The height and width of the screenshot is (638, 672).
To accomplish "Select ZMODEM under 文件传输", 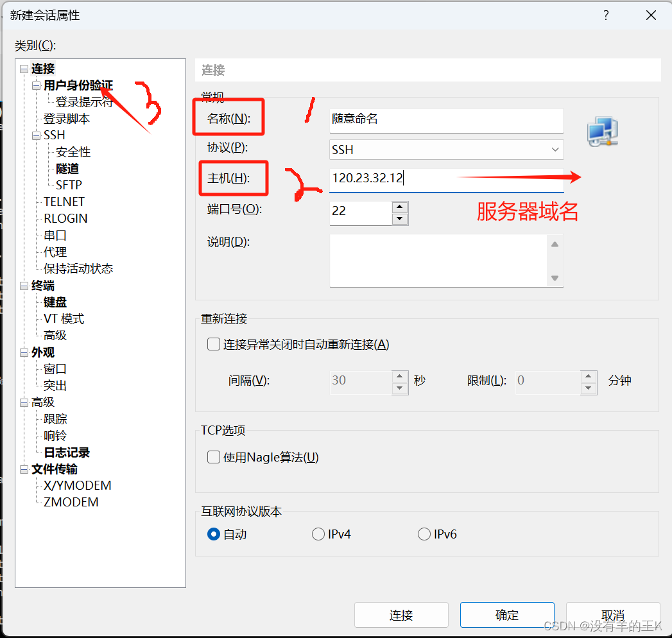I will tap(71, 502).
